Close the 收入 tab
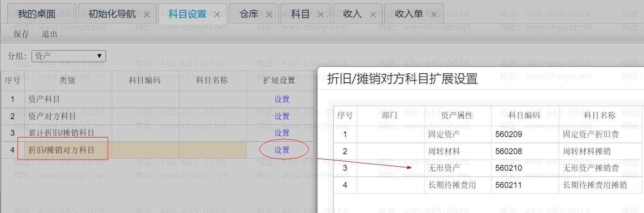The height and width of the screenshot is (213, 644). pos(372,14)
